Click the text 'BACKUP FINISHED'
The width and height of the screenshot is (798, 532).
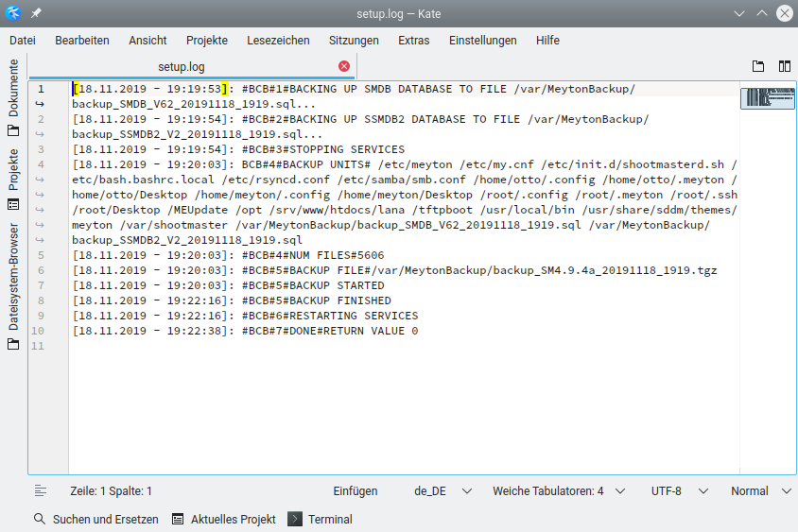[x=340, y=300]
